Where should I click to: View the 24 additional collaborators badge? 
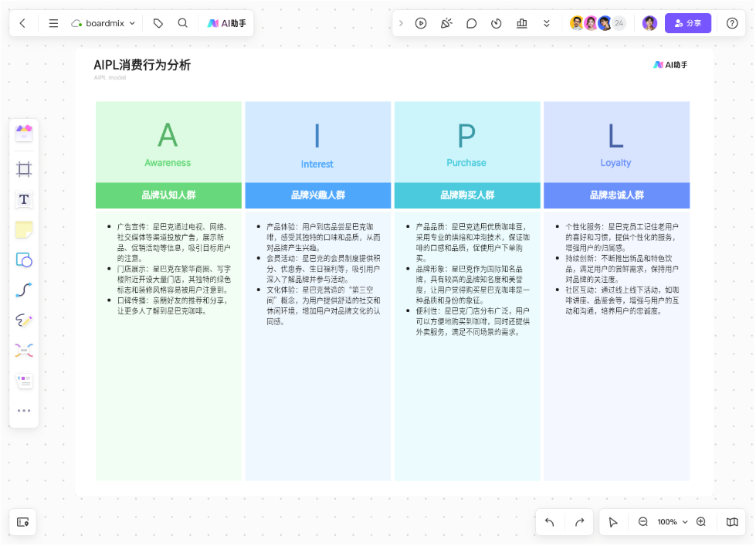[619, 23]
